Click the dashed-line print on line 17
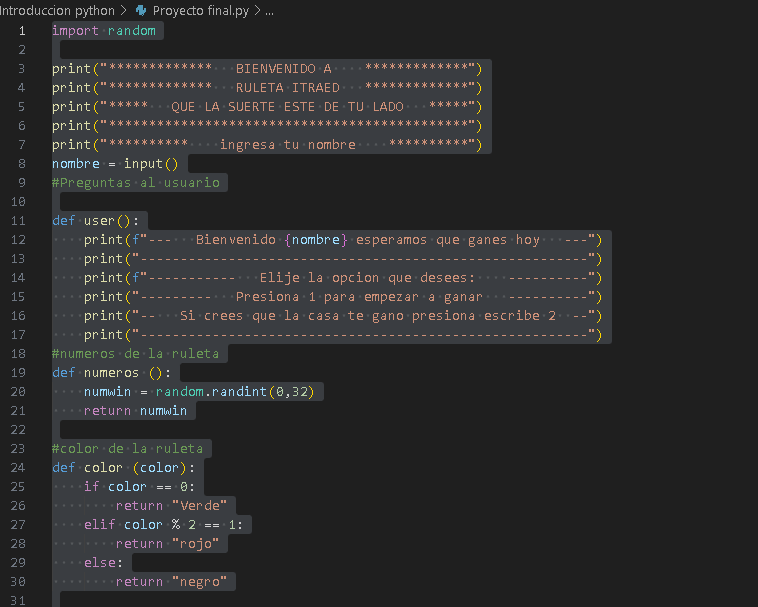This screenshot has width=758, height=607. tap(343, 335)
